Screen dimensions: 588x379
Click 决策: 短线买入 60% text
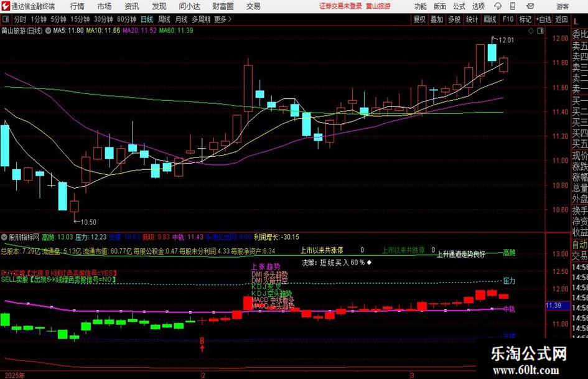(334, 263)
